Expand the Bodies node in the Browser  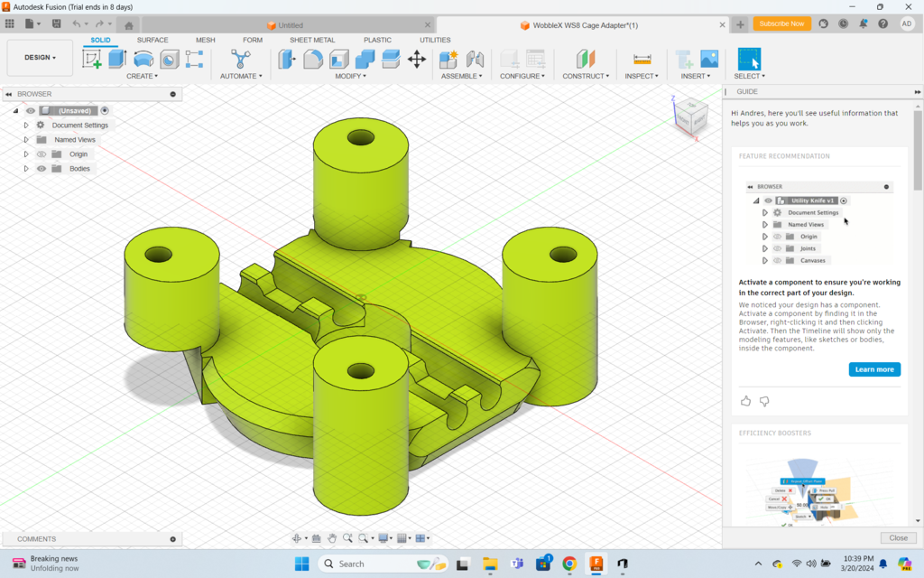pos(25,168)
